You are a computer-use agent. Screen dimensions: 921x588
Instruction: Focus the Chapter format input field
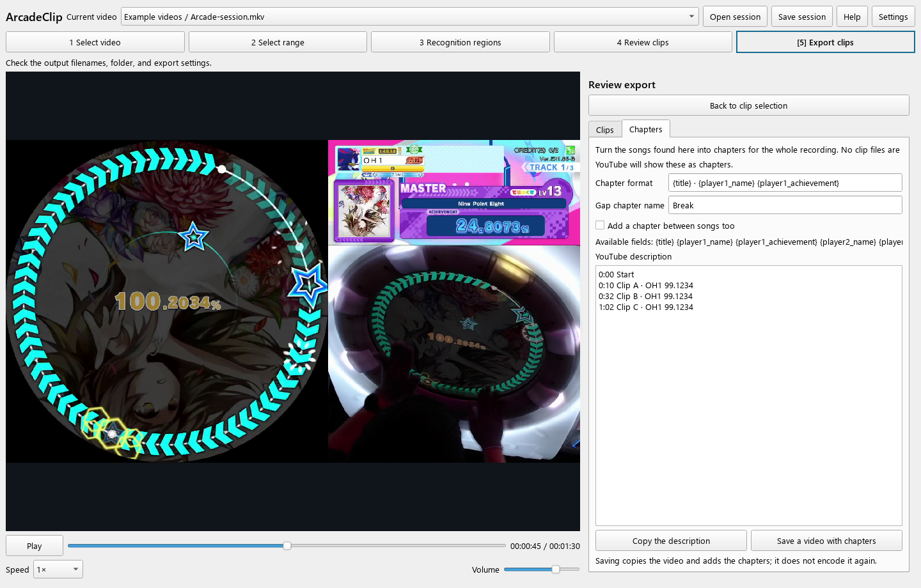tap(785, 183)
